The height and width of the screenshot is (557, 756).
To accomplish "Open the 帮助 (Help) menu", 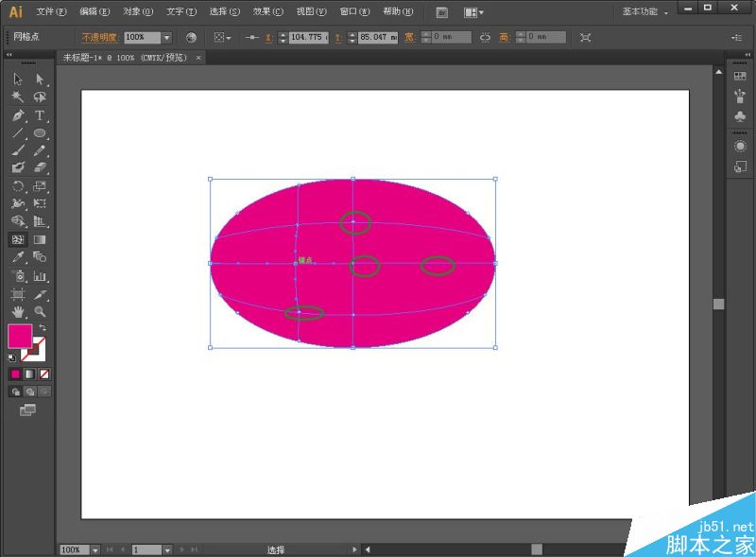I will 398,11.
